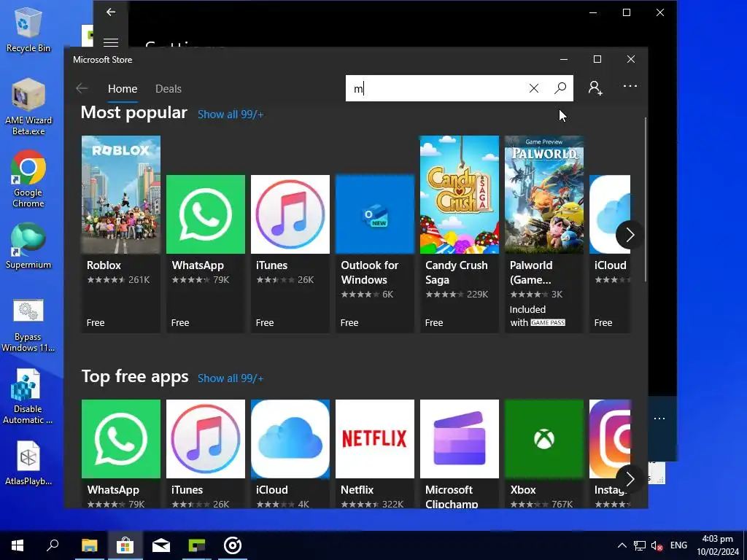
Task: Click the Settings window back arrow
Action: pos(111,12)
